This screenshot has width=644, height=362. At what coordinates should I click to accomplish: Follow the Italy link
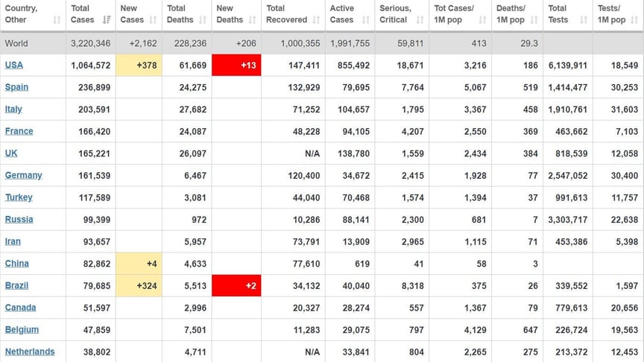[x=13, y=109]
